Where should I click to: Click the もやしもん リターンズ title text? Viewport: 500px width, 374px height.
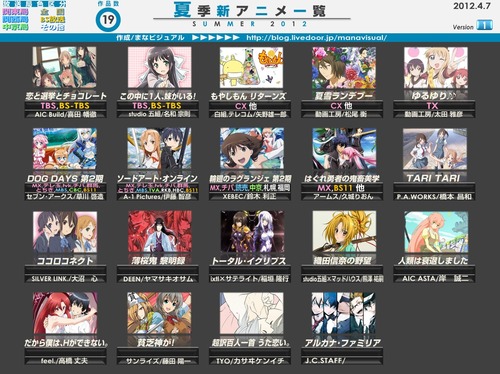point(248,96)
